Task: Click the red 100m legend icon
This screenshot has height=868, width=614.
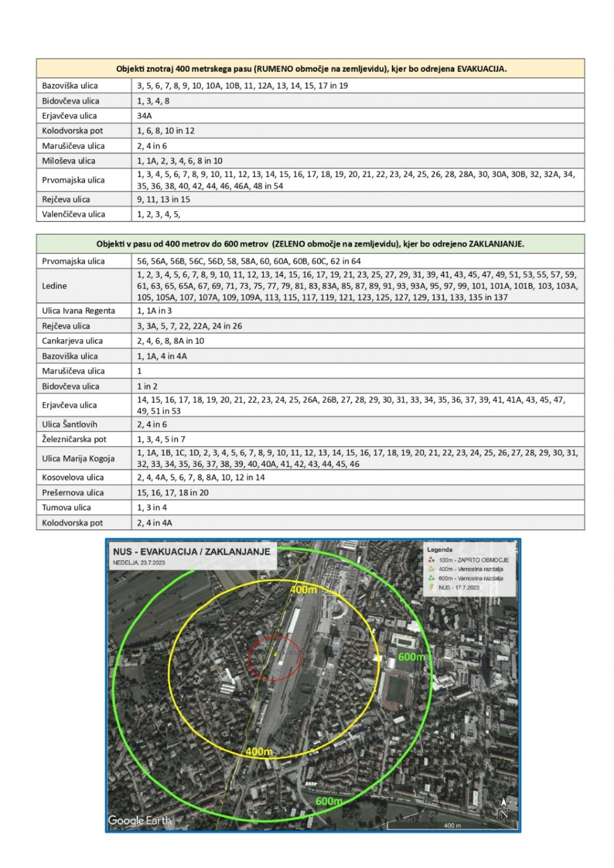Action: [431, 560]
